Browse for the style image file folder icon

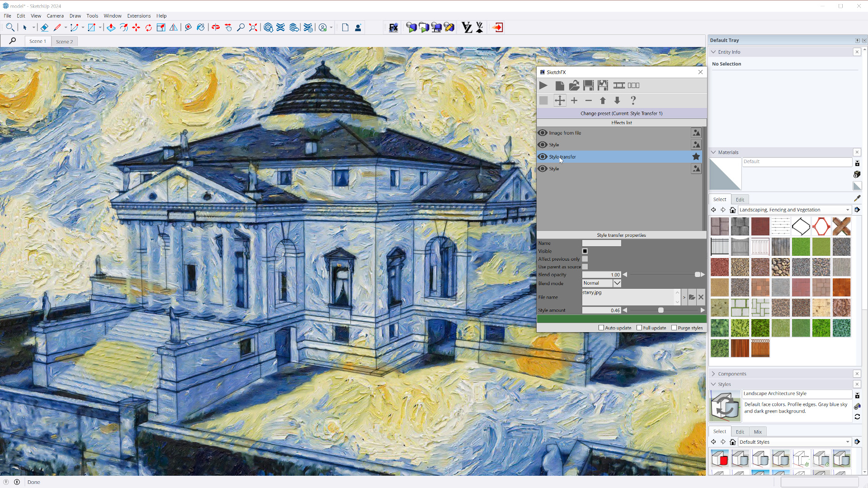point(692,297)
